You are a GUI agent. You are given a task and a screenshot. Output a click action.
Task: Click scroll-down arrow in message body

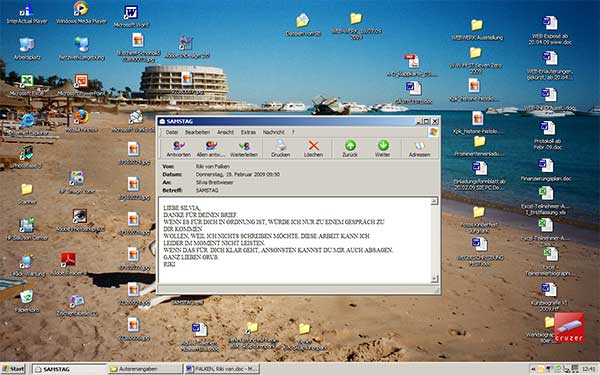[434, 279]
